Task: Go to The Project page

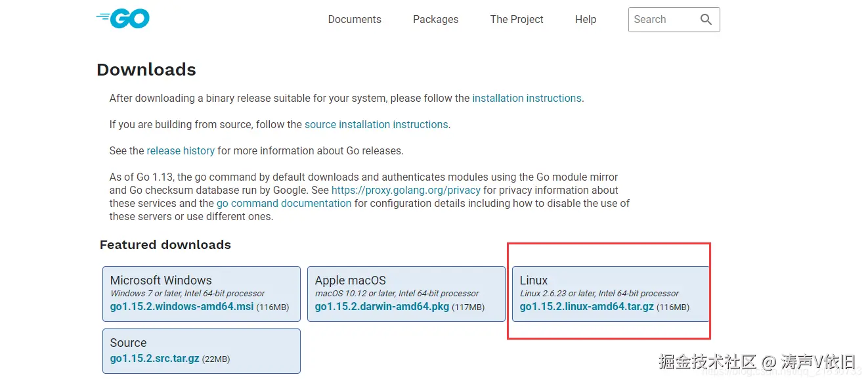Action: tap(517, 20)
